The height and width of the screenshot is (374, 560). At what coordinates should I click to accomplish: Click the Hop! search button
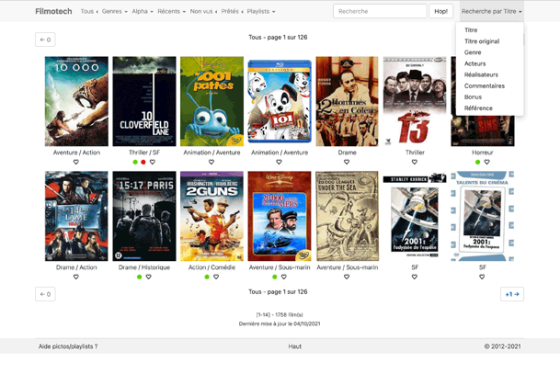point(441,11)
